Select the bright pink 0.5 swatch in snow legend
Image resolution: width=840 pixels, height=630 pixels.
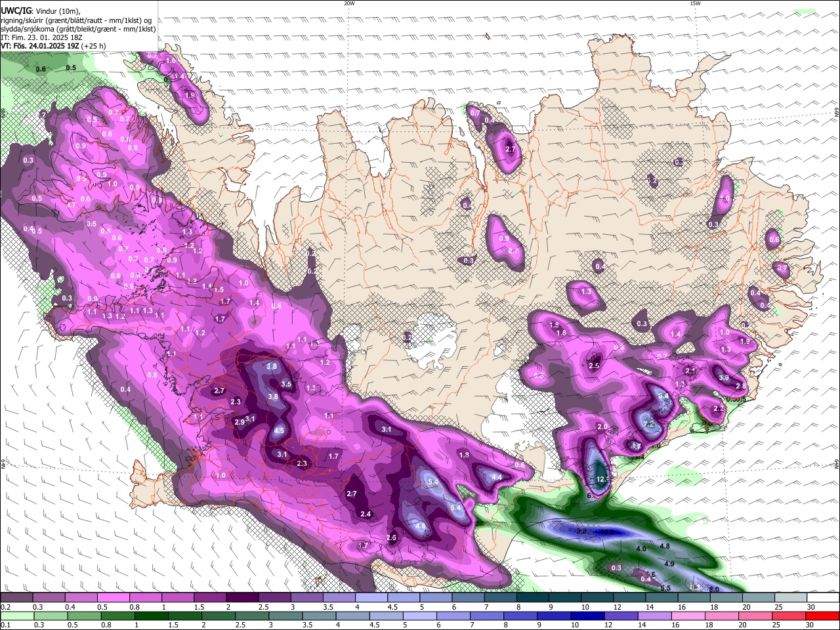pyautogui.click(x=113, y=597)
